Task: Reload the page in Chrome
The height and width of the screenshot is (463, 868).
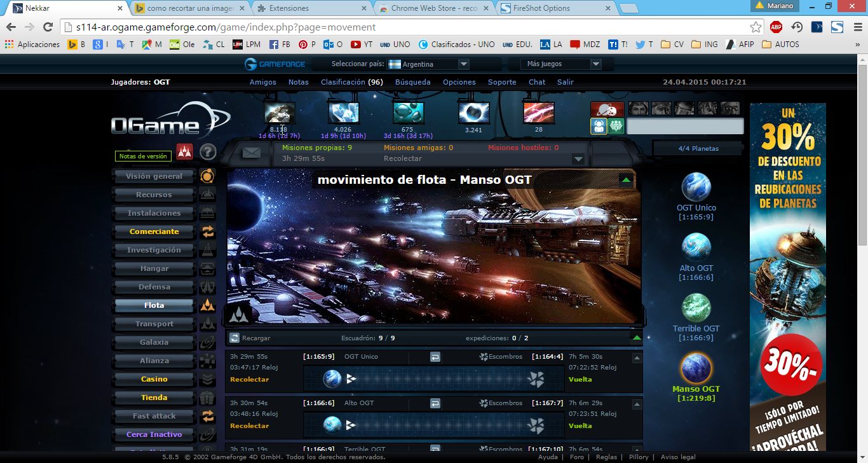Action: click(x=48, y=27)
